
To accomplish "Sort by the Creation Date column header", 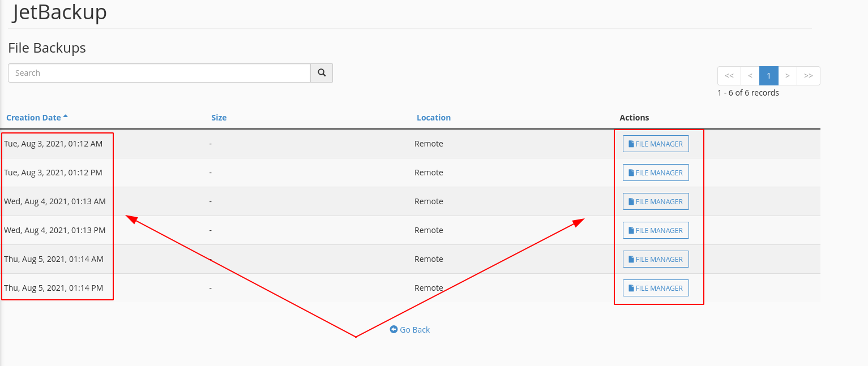I will click(x=37, y=118).
